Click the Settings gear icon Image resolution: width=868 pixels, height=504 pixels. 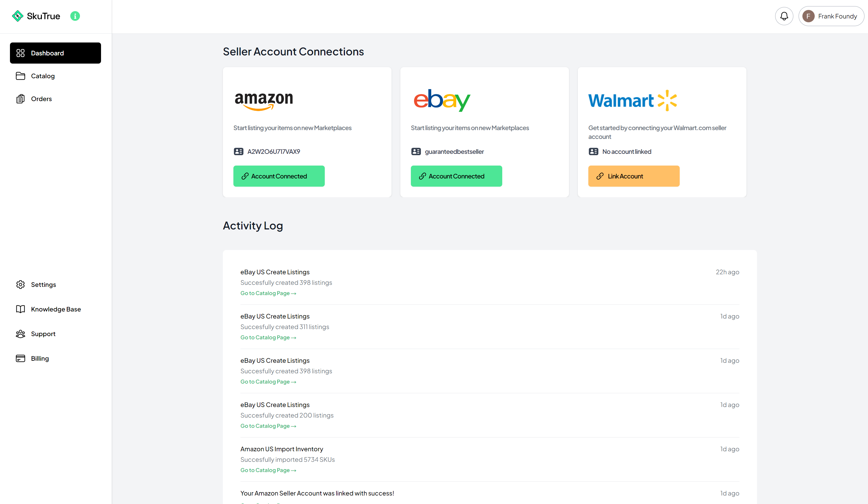pos(20,284)
